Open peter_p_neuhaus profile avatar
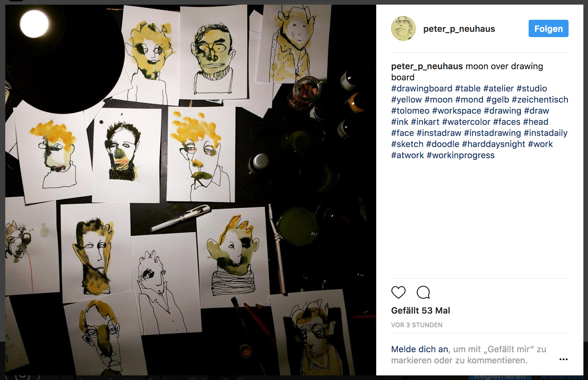This screenshot has width=588, height=380. coord(403,28)
